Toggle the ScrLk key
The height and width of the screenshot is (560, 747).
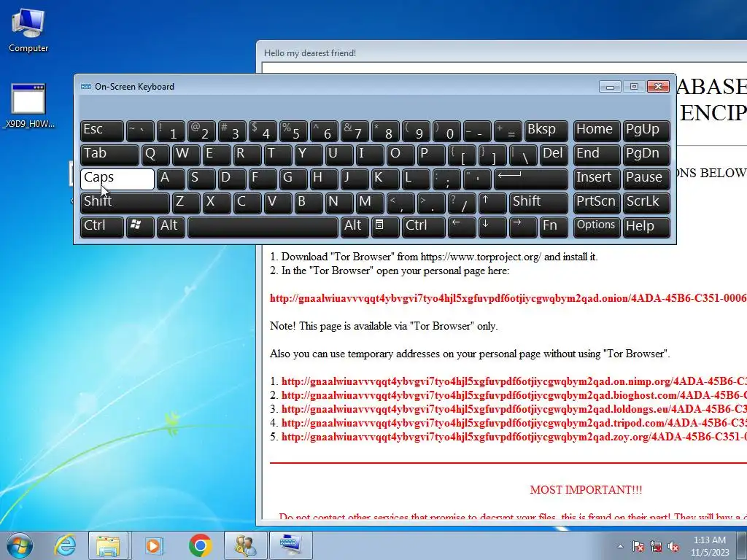click(646, 203)
